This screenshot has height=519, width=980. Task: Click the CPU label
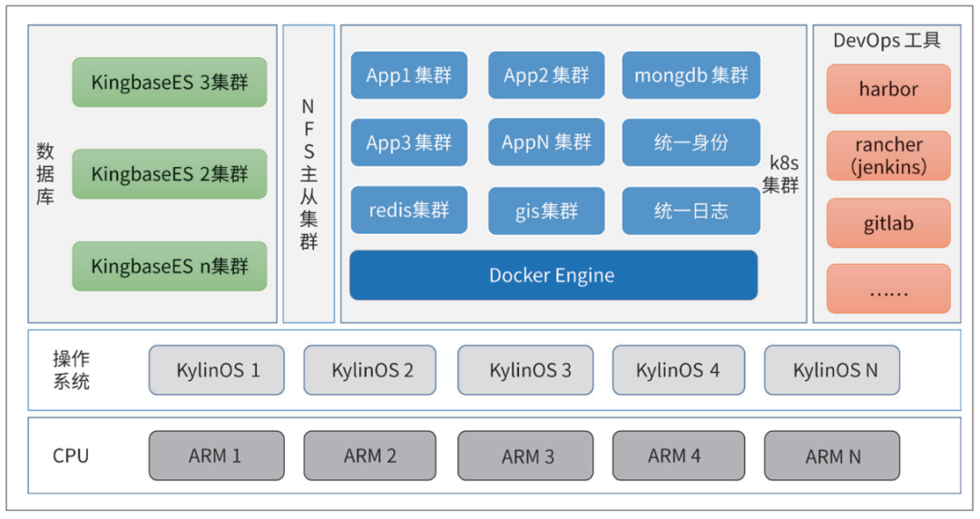pos(71,455)
